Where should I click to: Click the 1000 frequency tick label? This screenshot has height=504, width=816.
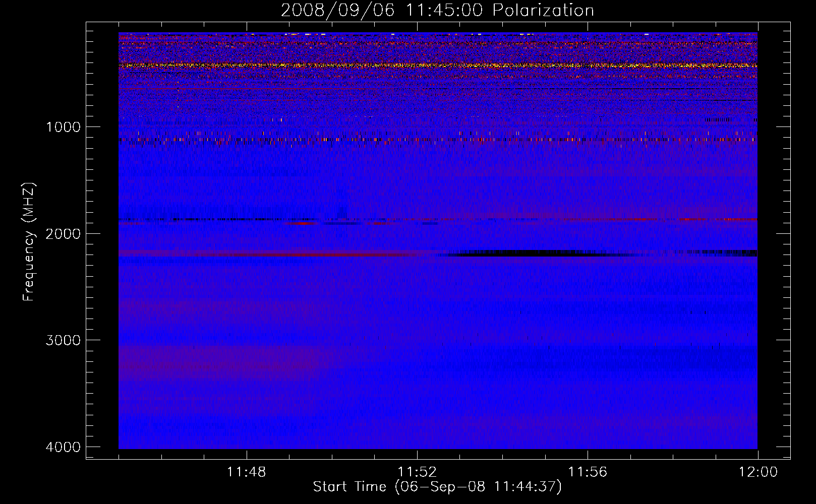coord(63,127)
